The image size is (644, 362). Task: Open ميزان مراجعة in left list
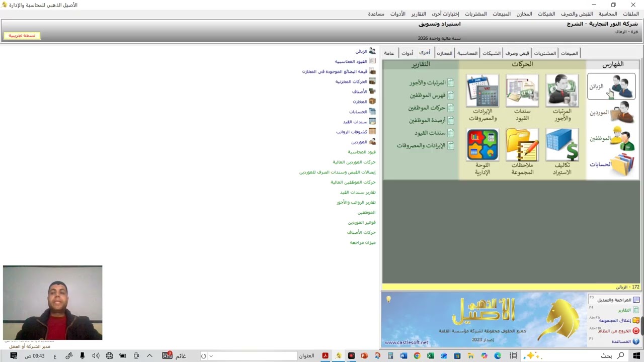(x=363, y=242)
